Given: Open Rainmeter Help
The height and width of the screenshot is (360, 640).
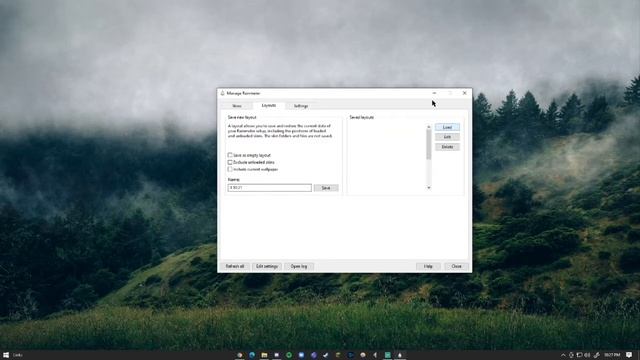Looking at the screenshot, I should click(428, 266).
